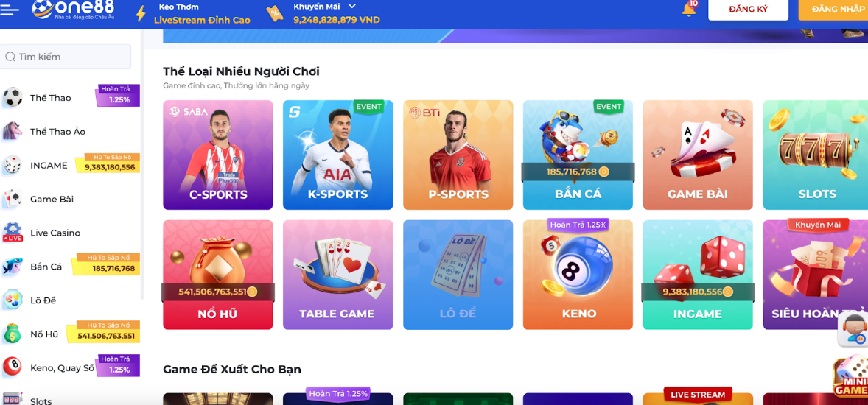Open the C-SPORTS game tile

tap(218, 155)
